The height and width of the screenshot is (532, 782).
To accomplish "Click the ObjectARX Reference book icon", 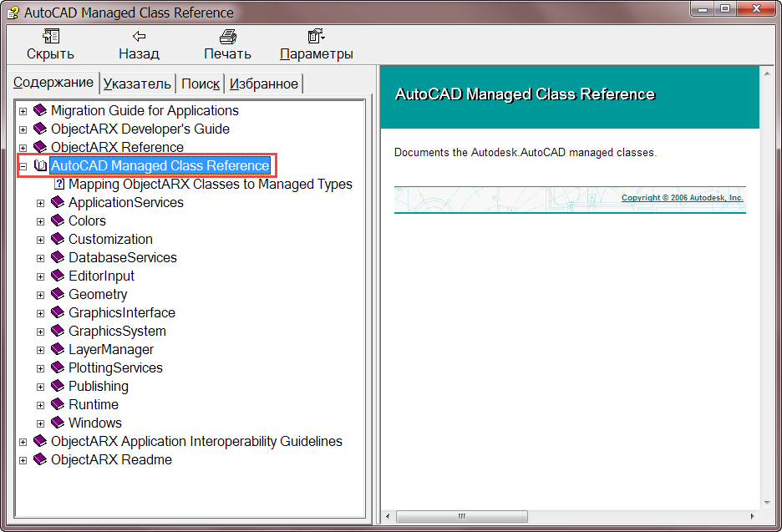I will [x=40, y=147].
